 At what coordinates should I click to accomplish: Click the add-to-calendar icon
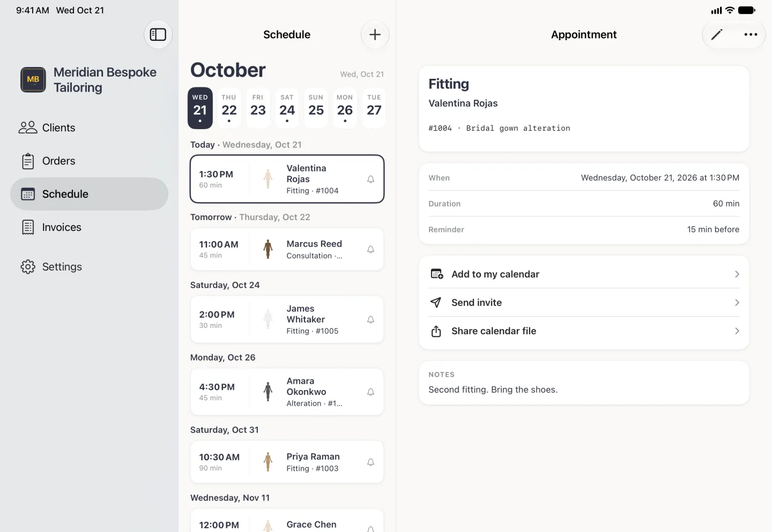437,274
